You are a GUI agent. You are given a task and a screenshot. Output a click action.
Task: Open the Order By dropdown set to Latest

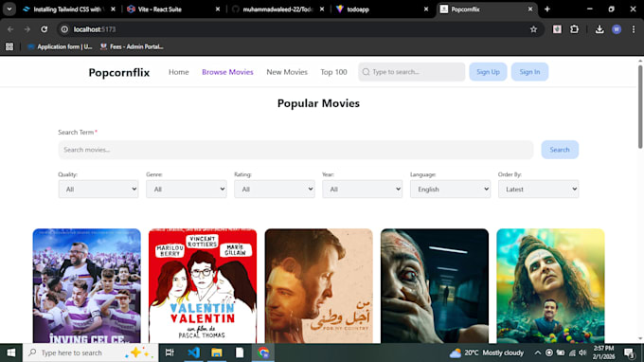pyautogui.click(x=539, y=189)
